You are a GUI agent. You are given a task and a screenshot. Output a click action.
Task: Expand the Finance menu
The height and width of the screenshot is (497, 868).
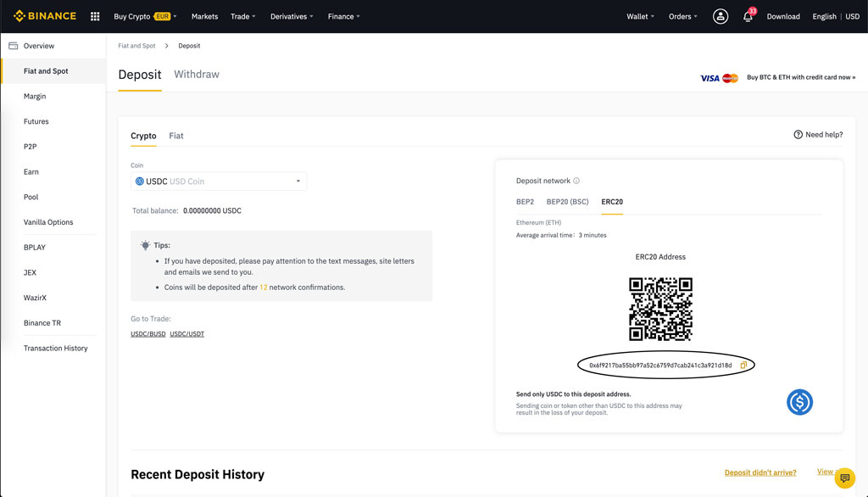(344, 17)
